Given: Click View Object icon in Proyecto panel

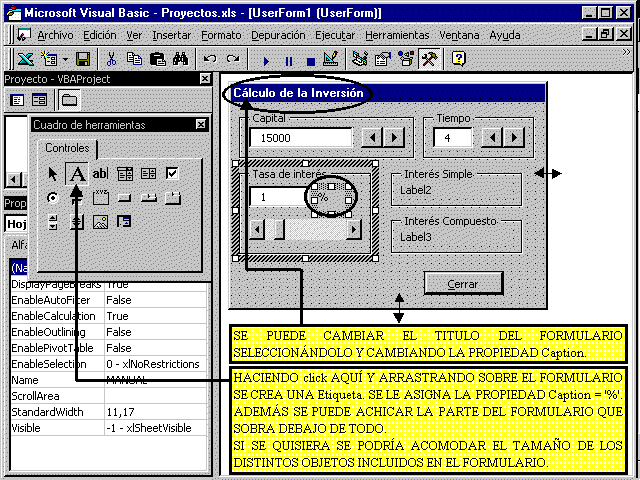Looking at the screenshot, I should tap(40, 100).
